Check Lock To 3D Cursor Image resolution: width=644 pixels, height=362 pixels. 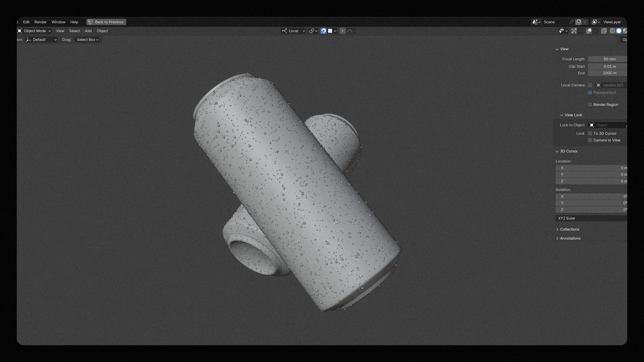590,133
